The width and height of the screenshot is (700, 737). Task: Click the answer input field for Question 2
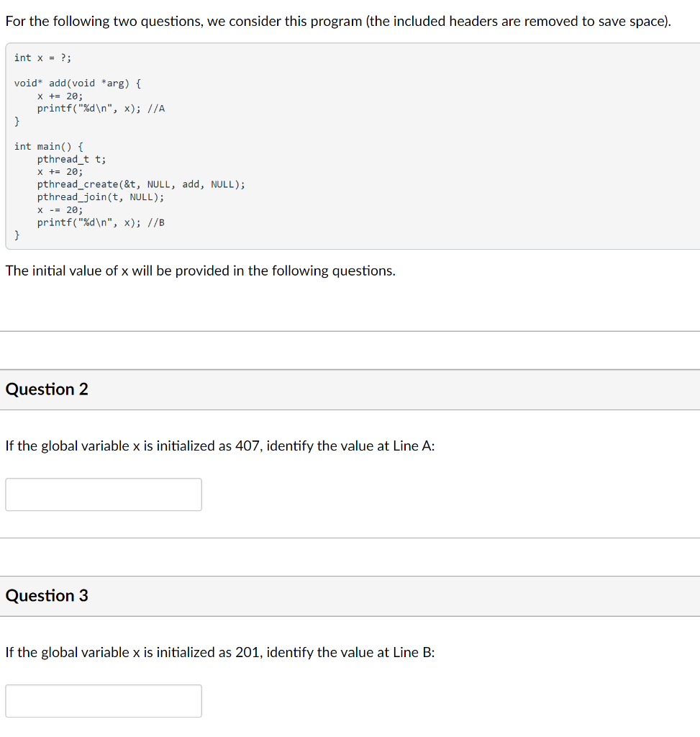[x=103, y=494]
